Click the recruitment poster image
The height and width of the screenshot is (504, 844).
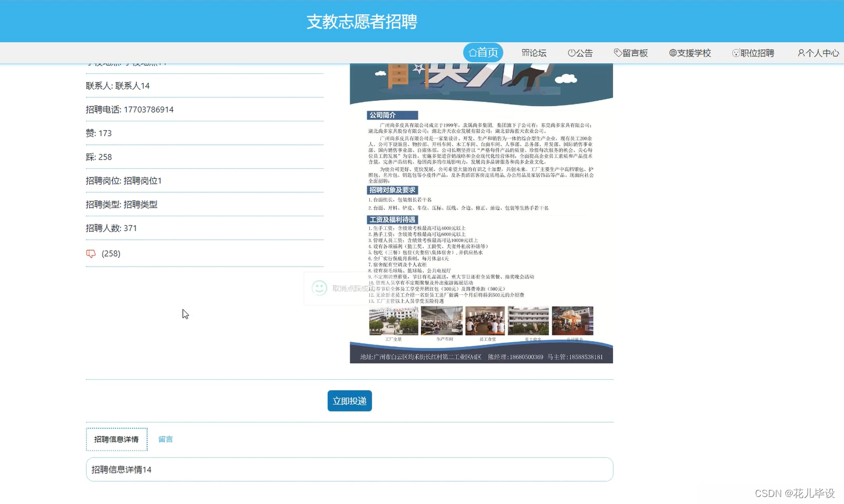[x=481, y=213]
